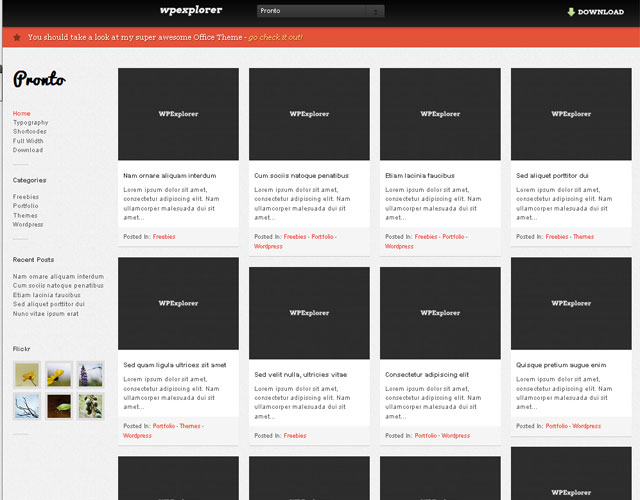Open the Flickr thumbnail with the green bug
Screen dimensions: 640x500
[59, 406]
